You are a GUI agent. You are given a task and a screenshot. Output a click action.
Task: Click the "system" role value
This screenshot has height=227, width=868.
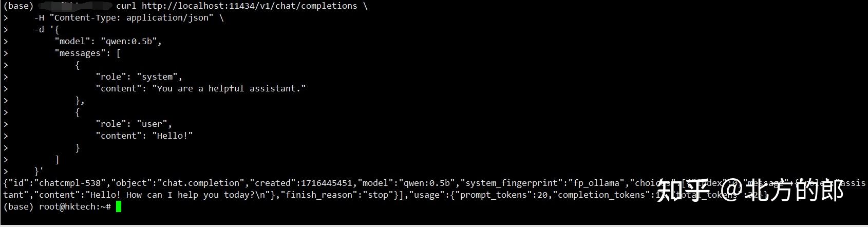coord(159,77)
